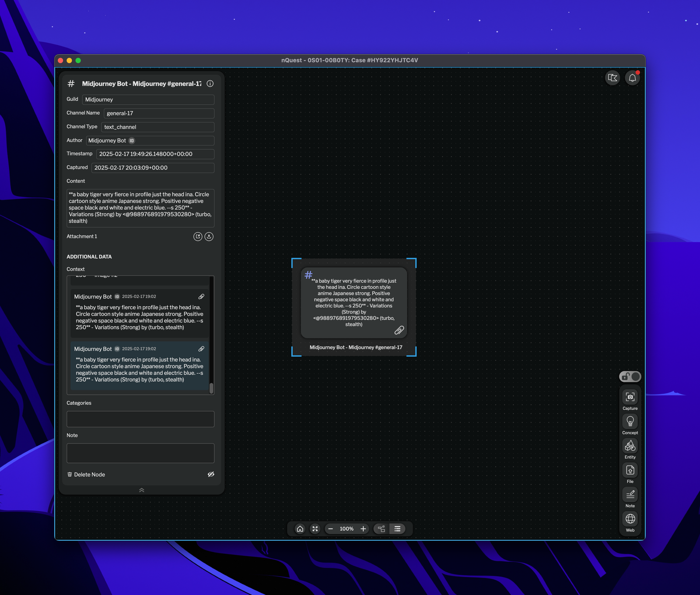
Task: Click ID badge in first context message
Action: (117, 296)
